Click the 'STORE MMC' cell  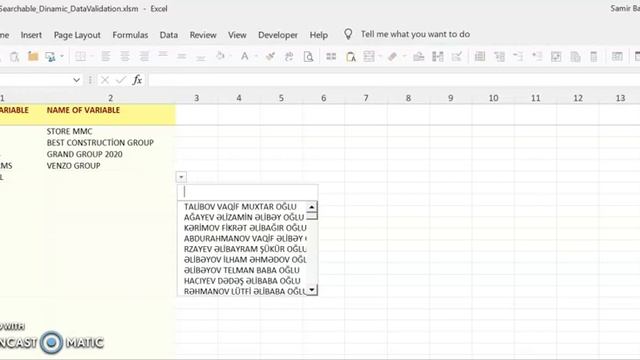coord(69,131)
